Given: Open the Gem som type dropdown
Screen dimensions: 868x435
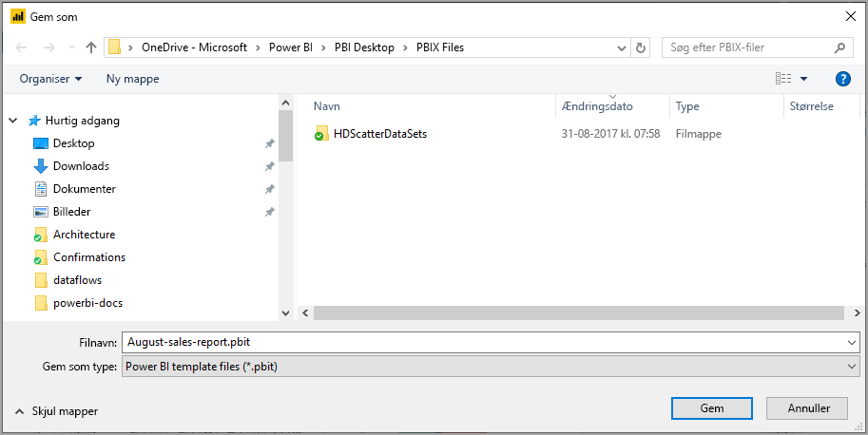Looking at the screenshot, I should coord(491,367).
